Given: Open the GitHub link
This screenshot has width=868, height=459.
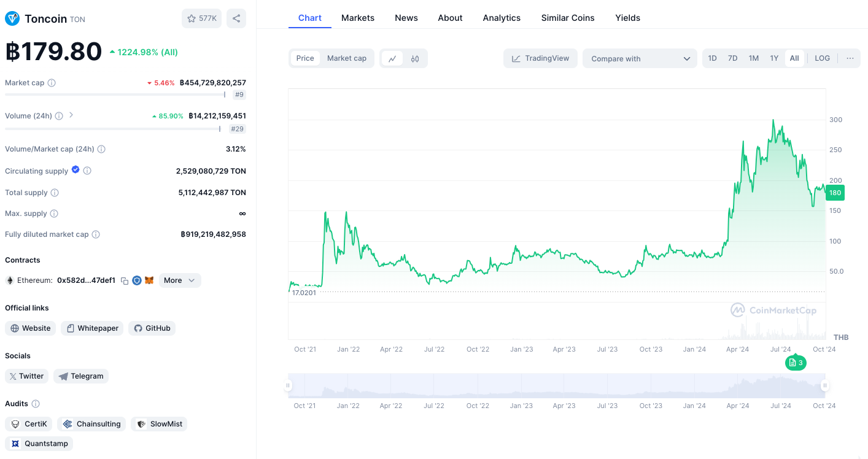Looking at the screenshot, I should pyautogui.click(x=152, y=328).
